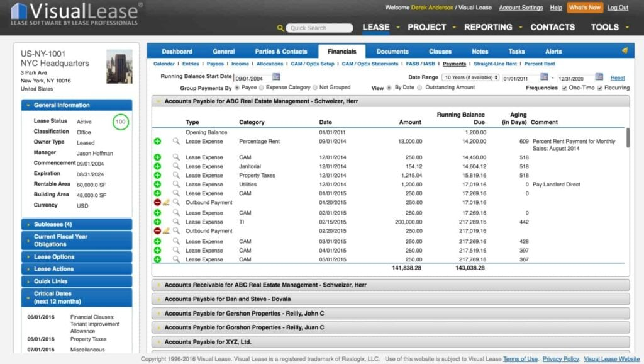
Task: Toggle One-Time frequencies checkbox
Action: pyautogui.click(x=564, y=88)
